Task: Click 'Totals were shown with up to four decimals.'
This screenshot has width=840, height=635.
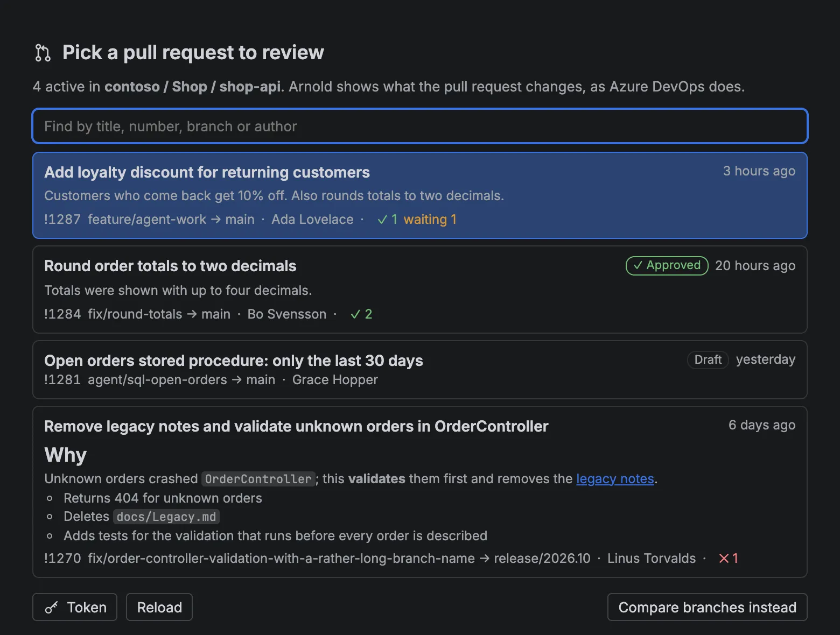Action: (x=178, y=291)
